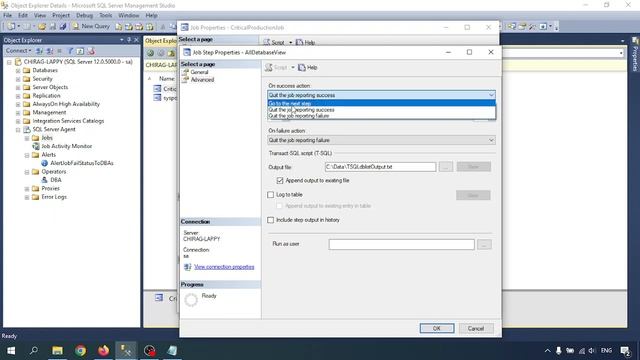This screenshot has height=360, width=640.
Task: Click OK in Job Step Properties
Action: click(x=437, y=329)
